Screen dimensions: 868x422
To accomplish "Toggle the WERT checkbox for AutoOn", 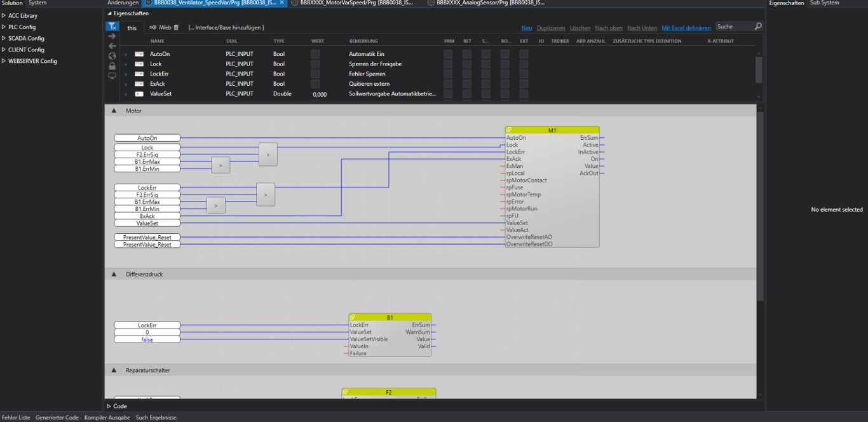I will pos(315,54).
